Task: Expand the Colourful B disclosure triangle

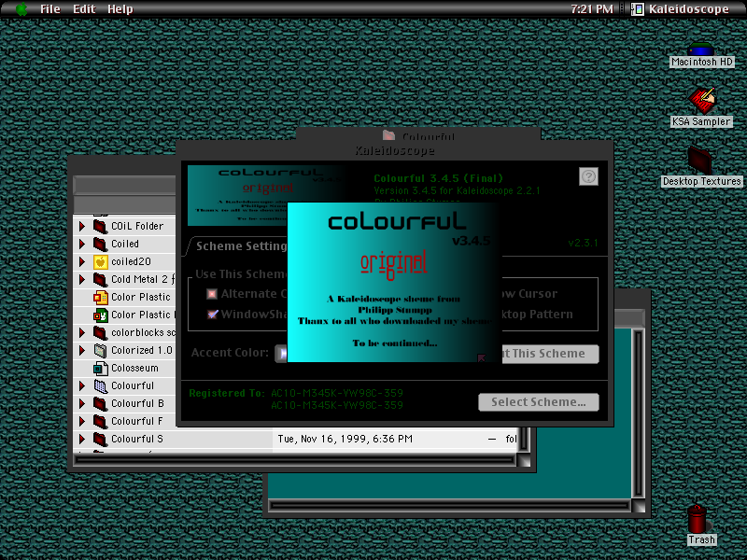Action: click(x=82, y=404)
